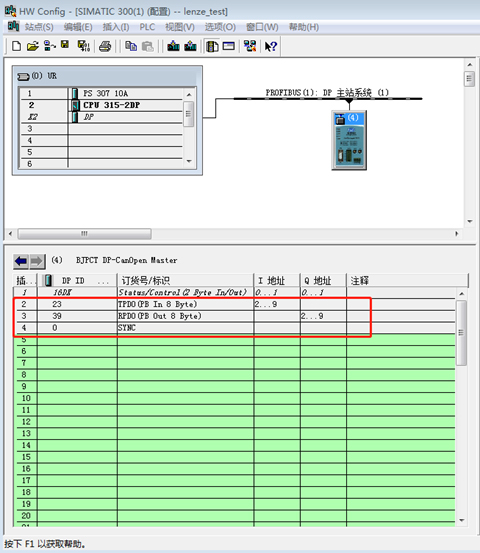
Task: Click DP ID cell 39
Action: pos(77,316)
